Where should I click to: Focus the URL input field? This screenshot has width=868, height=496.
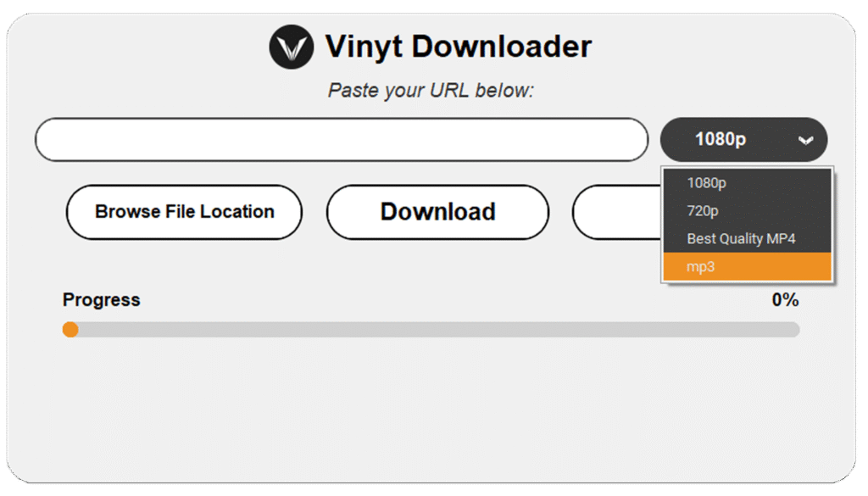tap(341, 140)
